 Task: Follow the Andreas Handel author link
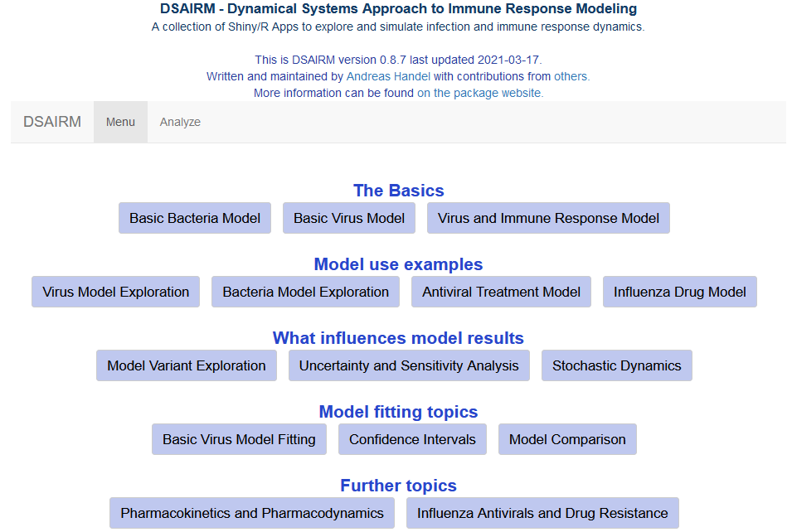click(x=388, y=76)
